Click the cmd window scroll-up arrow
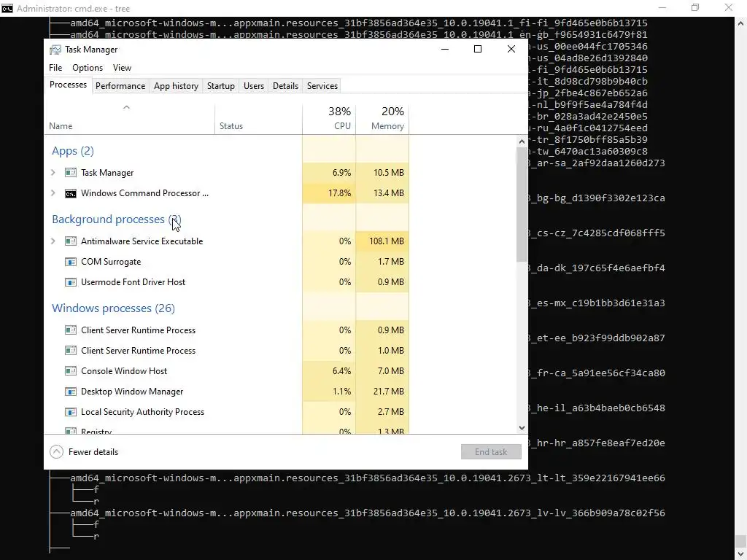Screen dimensions: 747x560 (x=741, y=23)
